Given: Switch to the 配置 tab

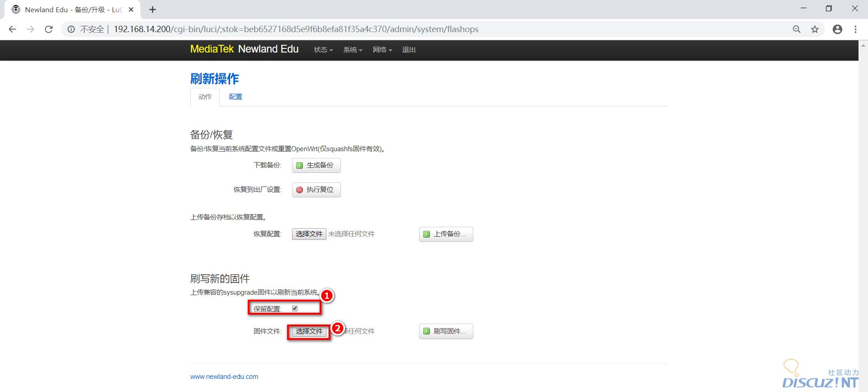Looking at the screenshot, I should coord(235,97).
